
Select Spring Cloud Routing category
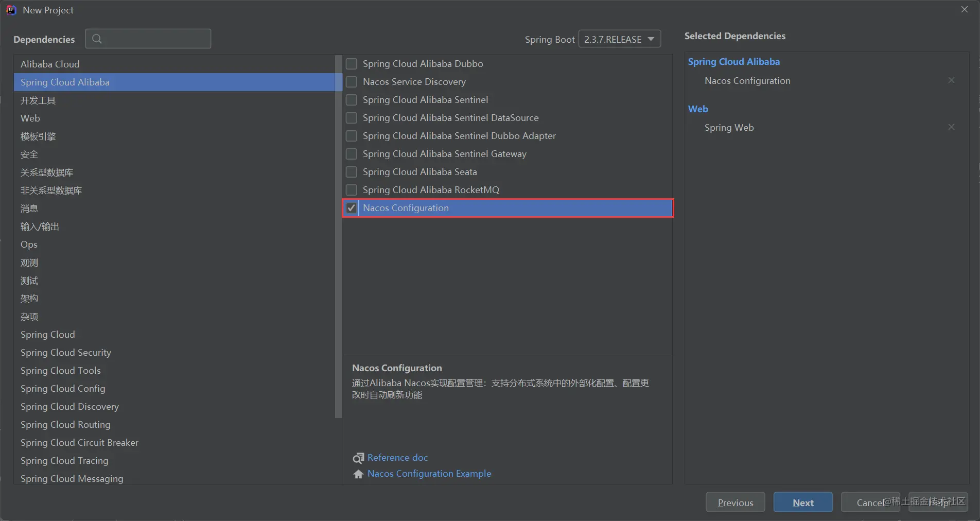174,425
